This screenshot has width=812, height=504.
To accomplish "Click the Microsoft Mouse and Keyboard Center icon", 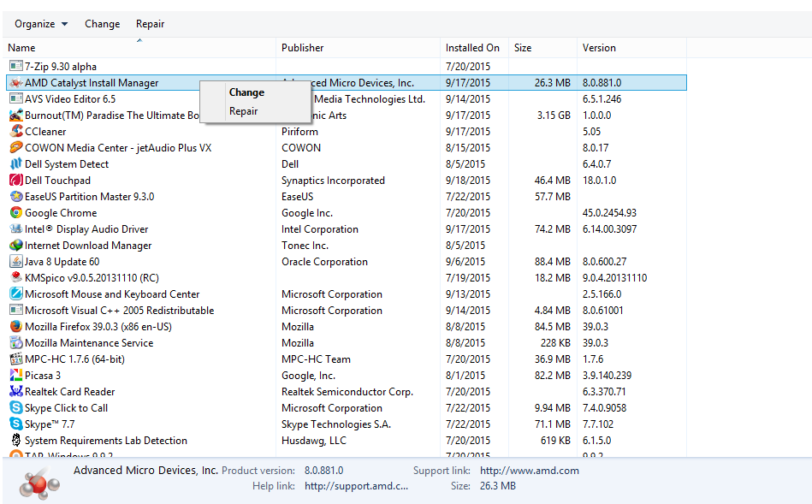I will 16,294.
